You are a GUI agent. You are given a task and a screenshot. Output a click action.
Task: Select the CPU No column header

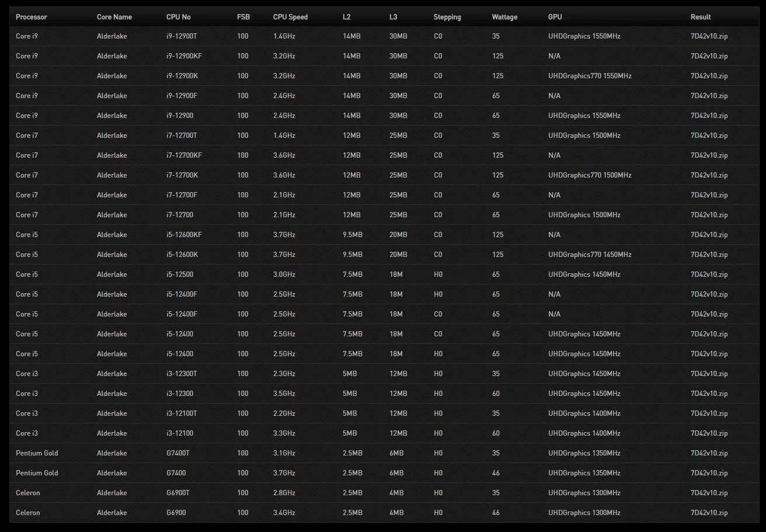coord(179,17)
